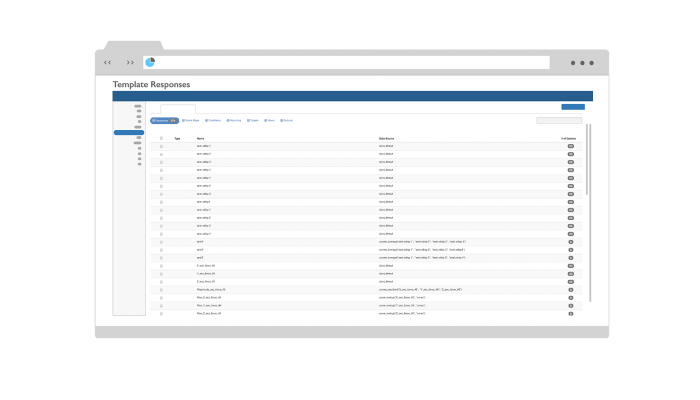Toggle the select-all checkbox in table header
Viewport: 700px width, 400px height.
click(161, 138)
